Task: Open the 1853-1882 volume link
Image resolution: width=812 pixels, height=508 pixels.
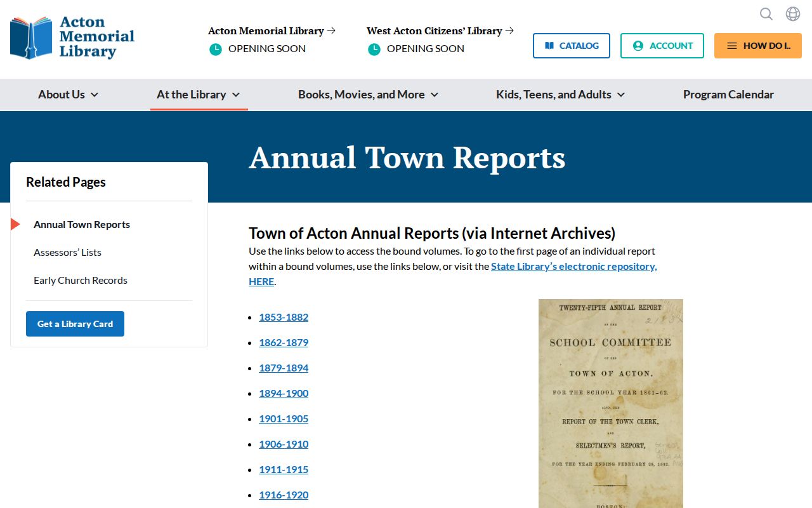Action: (284, 317)
